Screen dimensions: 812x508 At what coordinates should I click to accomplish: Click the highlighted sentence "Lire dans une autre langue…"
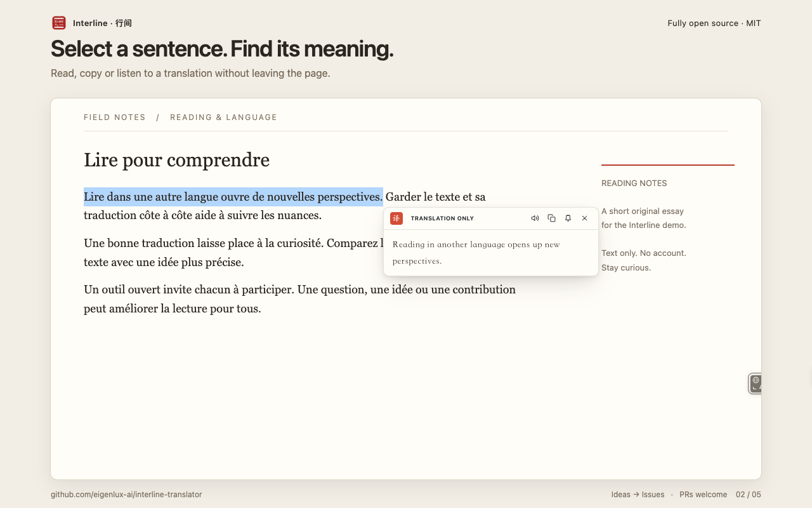(x=233, y=197)
